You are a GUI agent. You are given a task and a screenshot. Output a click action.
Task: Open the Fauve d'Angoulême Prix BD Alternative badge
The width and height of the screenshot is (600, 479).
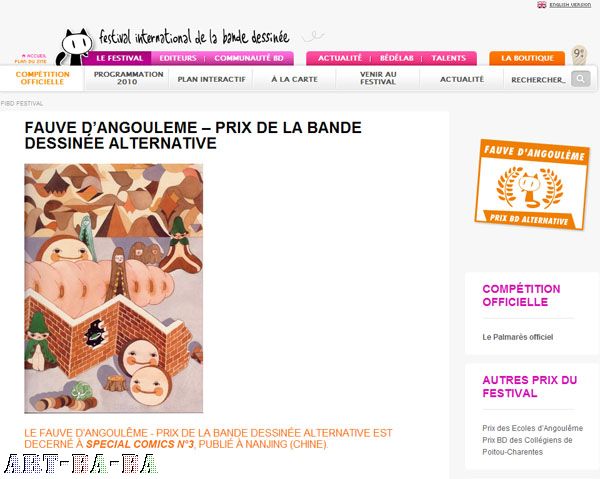532,185
